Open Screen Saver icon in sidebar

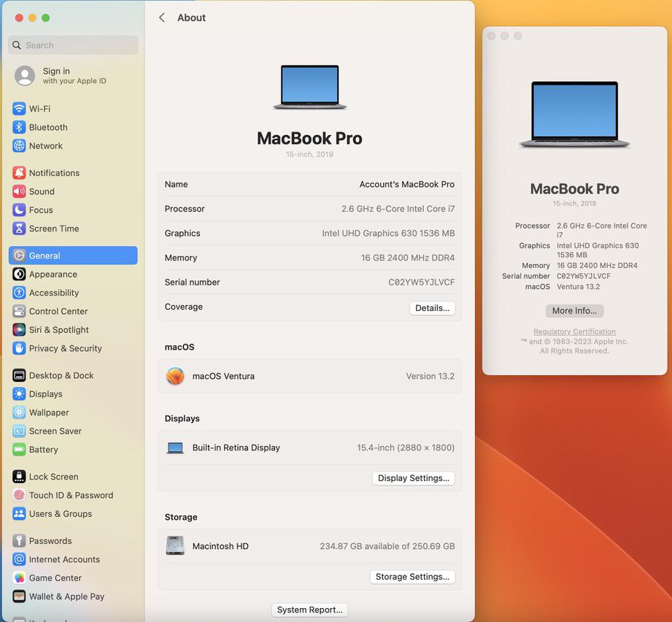[x=19, y=431]
